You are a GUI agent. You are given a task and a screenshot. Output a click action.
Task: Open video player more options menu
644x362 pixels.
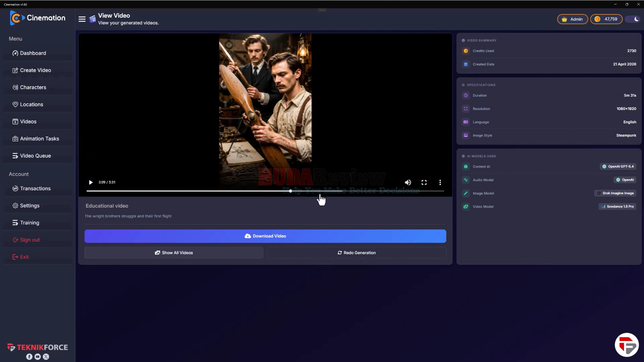point(440,182)
